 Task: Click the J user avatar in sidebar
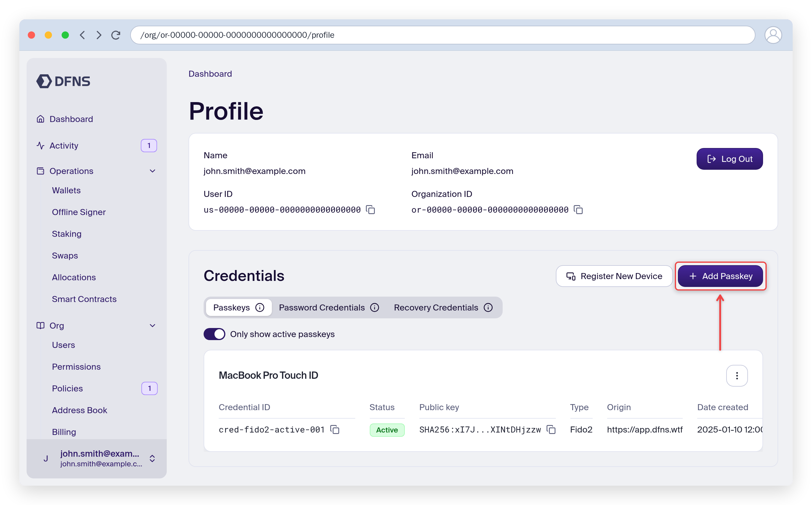[46, 458]
